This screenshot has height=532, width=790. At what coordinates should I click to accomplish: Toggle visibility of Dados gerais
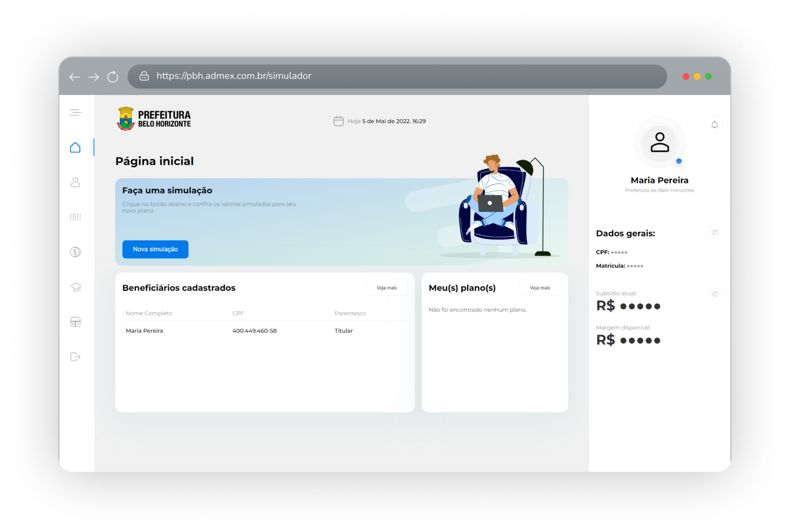[x=715, y=232]
